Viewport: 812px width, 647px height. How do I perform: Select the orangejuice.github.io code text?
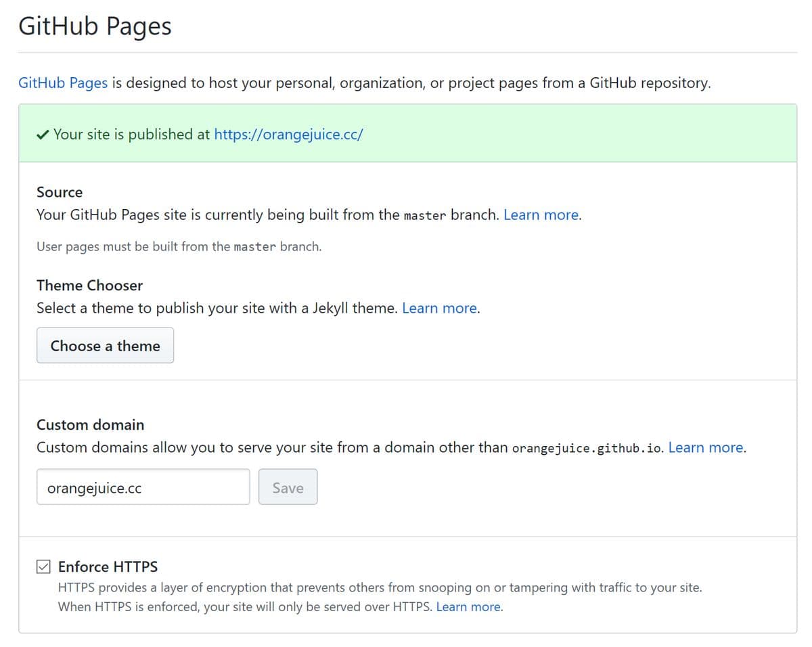(x=587, y=449)
